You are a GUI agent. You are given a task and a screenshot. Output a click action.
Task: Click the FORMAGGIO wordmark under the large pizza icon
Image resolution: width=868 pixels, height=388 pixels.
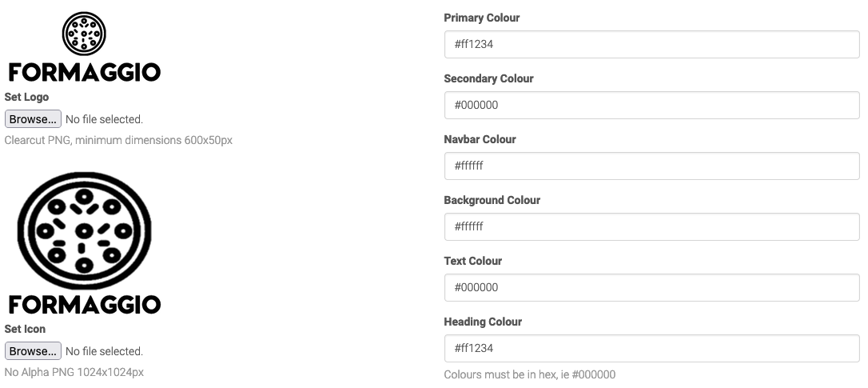click(84, 304)
